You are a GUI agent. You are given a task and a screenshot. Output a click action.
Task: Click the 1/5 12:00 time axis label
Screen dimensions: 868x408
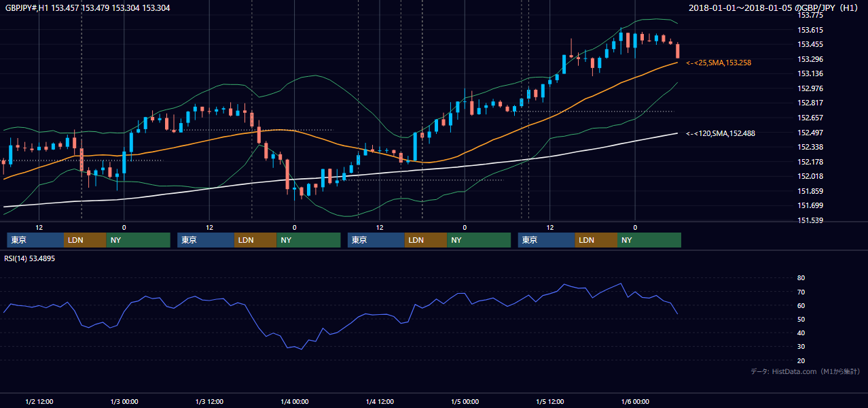(551, 401)
